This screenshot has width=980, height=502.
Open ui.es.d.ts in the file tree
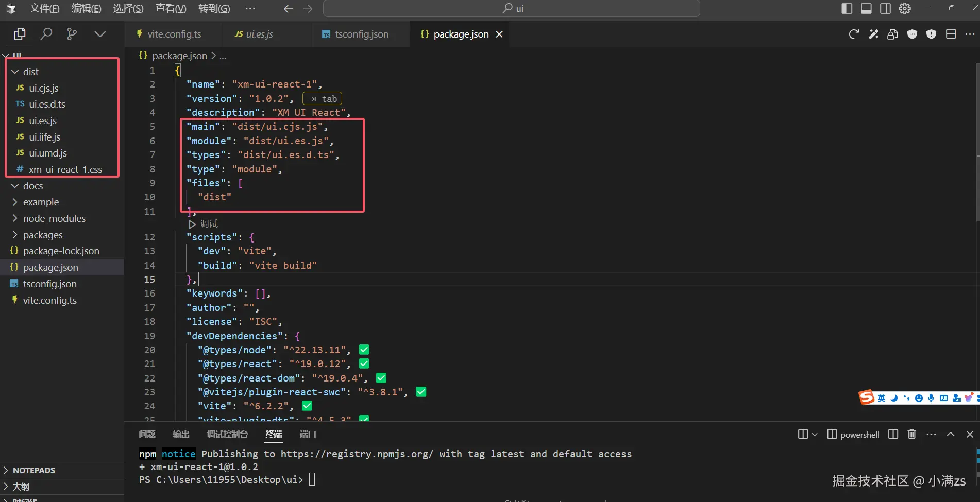tap(47, 104)
